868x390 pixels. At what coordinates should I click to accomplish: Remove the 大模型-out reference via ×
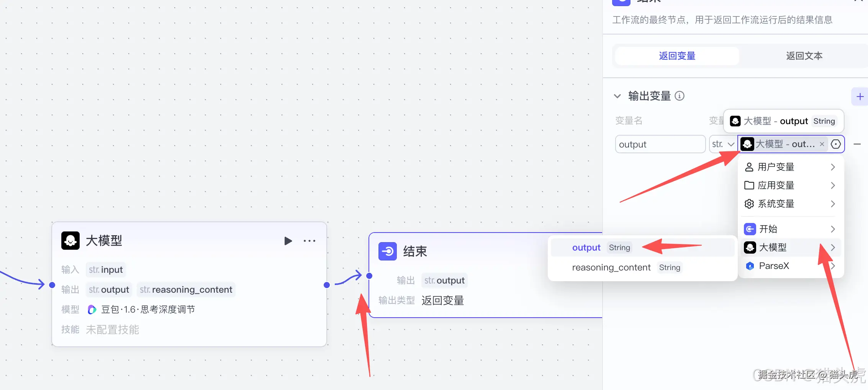pos(822,144)
